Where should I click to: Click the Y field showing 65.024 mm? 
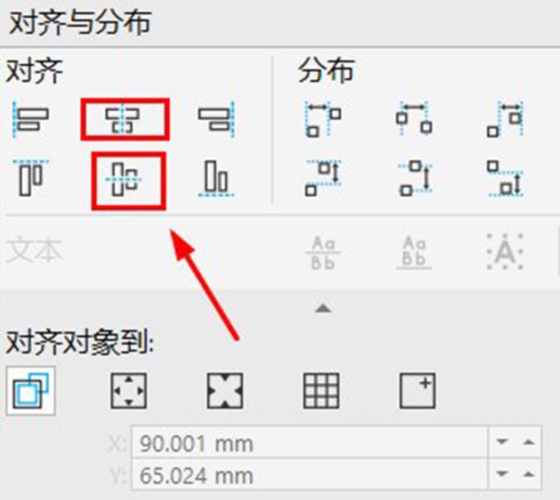click(309, 475)
